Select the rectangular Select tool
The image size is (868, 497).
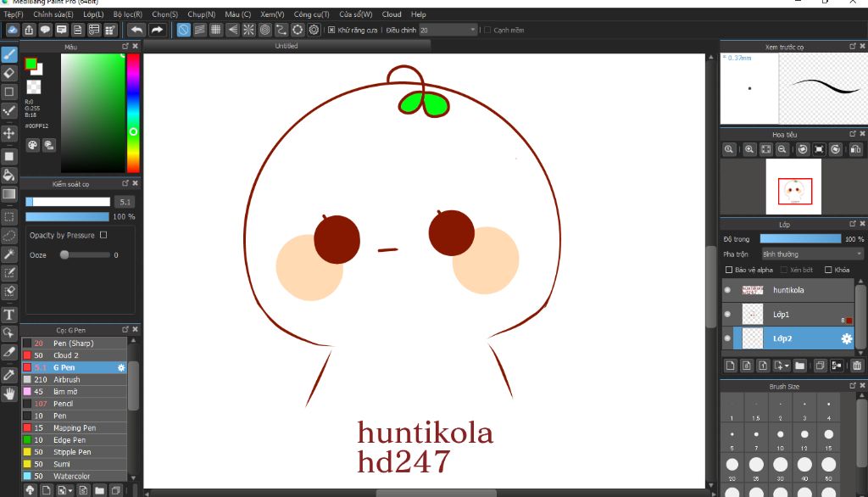pyautogui.click(x=8, y=216)
